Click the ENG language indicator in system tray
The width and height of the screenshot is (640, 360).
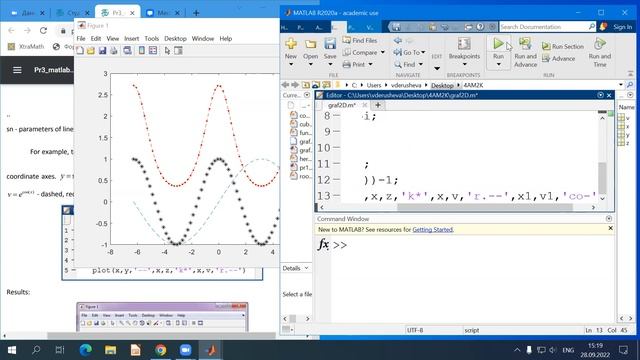point(568,350)
